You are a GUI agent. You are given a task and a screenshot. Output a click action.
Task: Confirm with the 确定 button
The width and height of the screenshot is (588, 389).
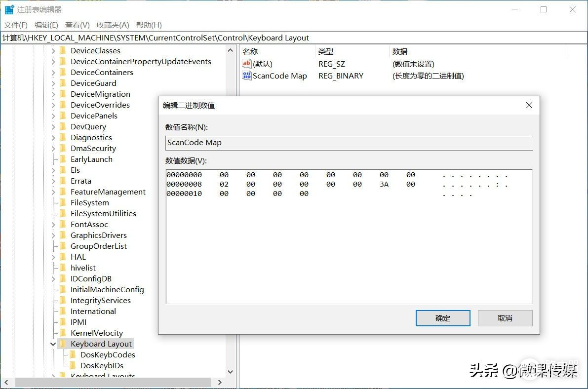(x=443, y=318)
